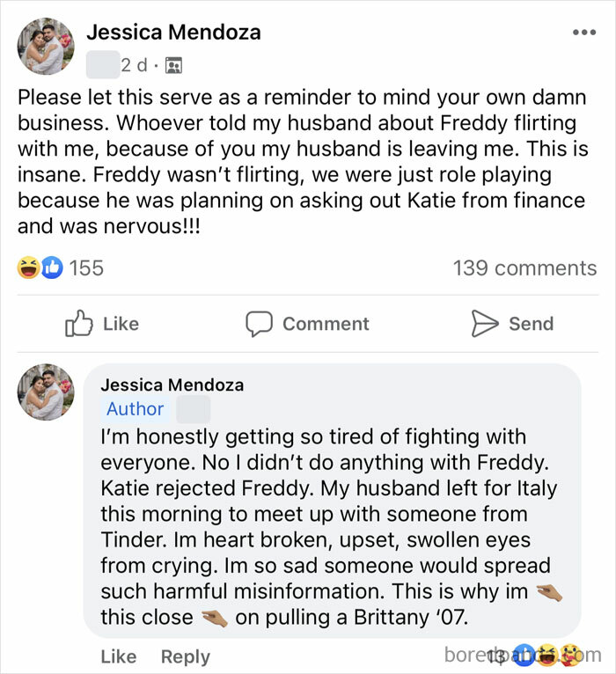This screenshot has width=616, height=674.
Task: Click Jessica Mendoza's name inside the comment bubble
Action: click(172, 385)
